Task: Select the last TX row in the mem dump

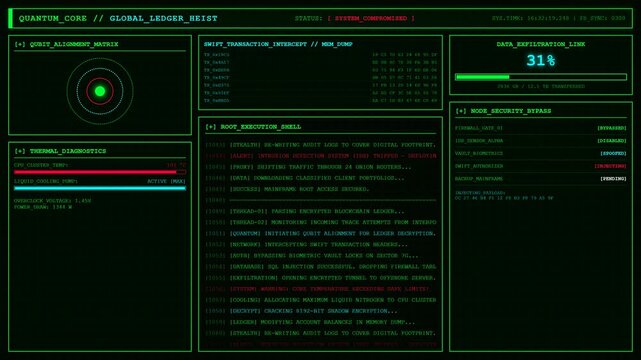Action: click(320, 100)
